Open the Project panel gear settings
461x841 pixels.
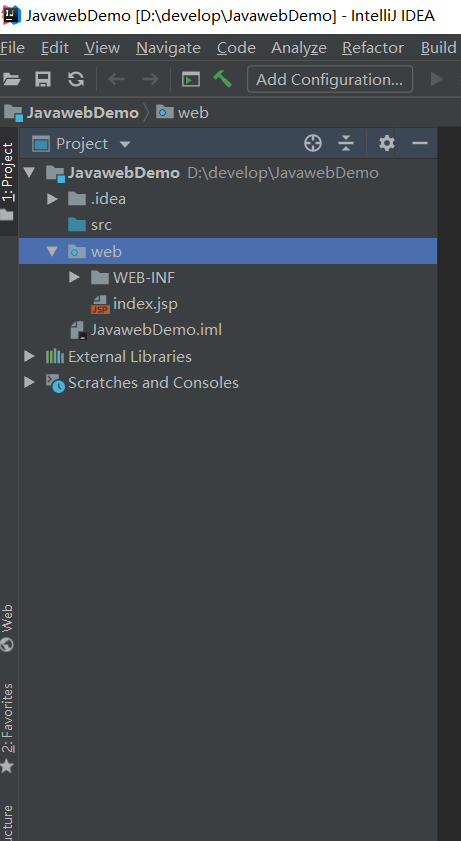[x=386, y=143]
